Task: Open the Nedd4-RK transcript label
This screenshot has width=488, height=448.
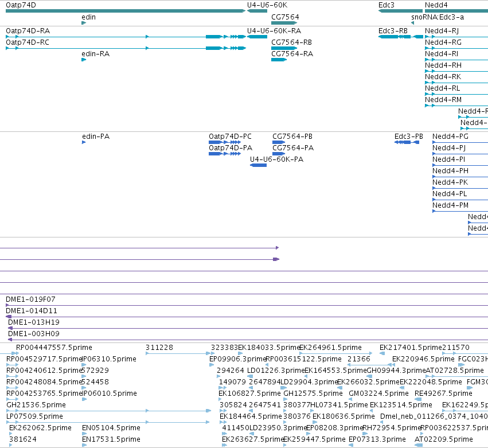Action: click(443, 77)
